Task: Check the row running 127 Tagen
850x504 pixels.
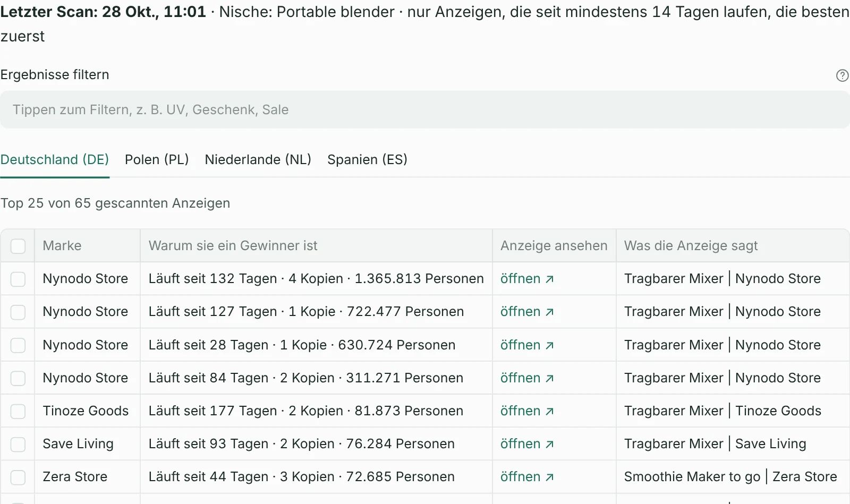Action: click(18, 312)
